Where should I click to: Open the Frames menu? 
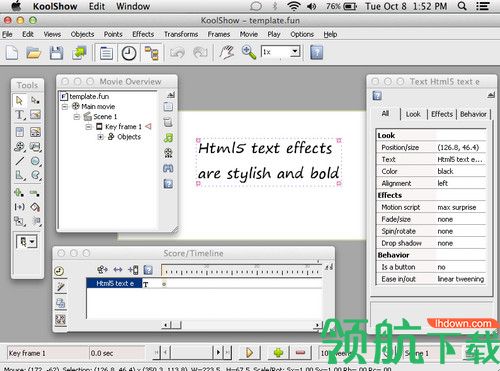click(x=219, y=34)
